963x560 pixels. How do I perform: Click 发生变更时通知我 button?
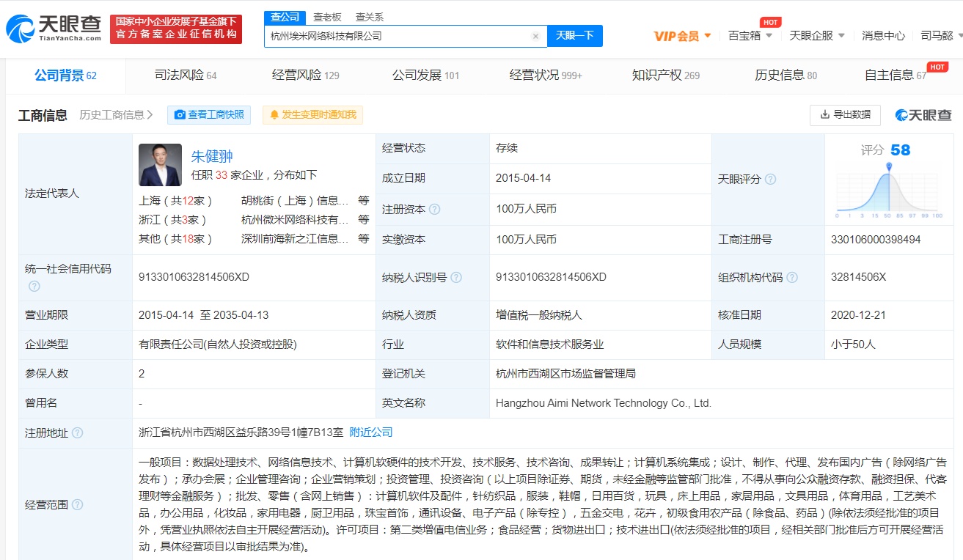(312, 115)
